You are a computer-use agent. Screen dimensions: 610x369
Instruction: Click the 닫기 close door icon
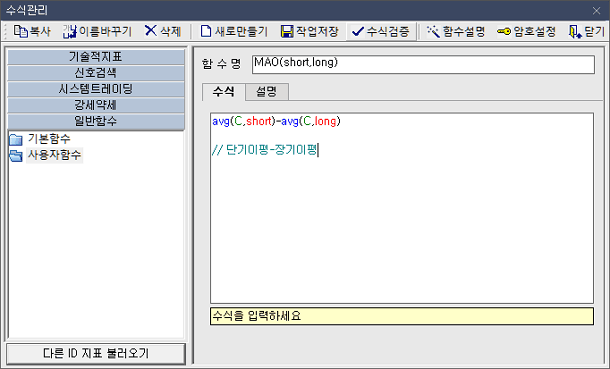(x=575, y=32)
